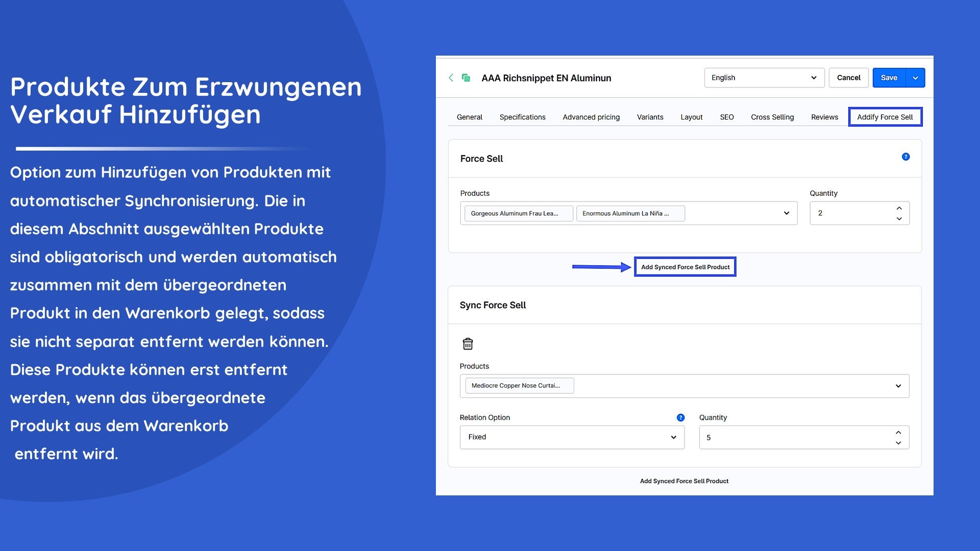Click the green duplicate product icon
This screenshot has height=551, width=980.
(x=466, y=78)
